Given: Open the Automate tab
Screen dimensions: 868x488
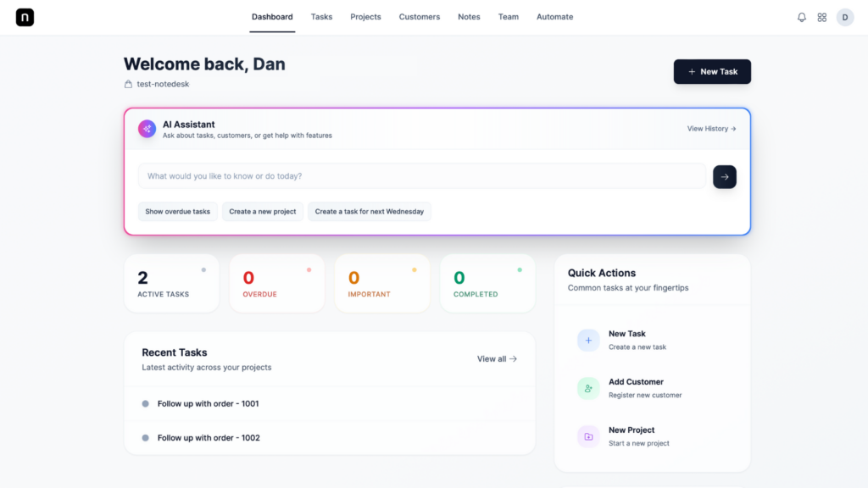Looking at the screenshot, I should coord(554,17).
